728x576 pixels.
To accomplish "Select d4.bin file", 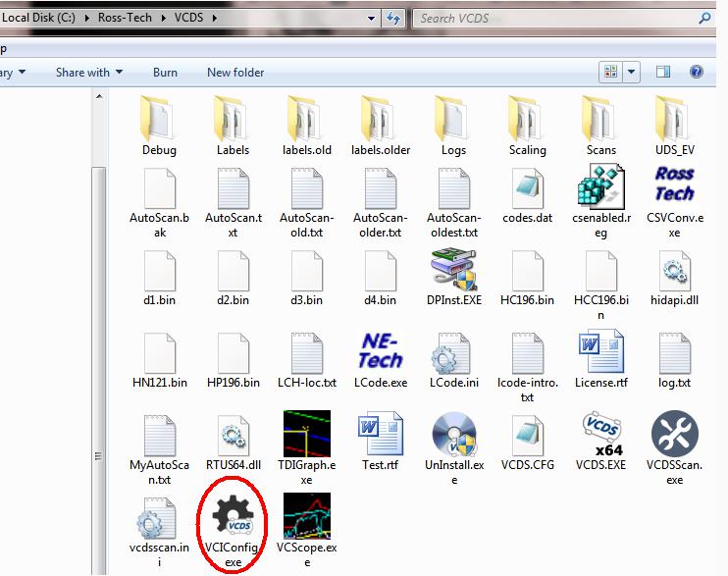I will click(x=381, y=278).
